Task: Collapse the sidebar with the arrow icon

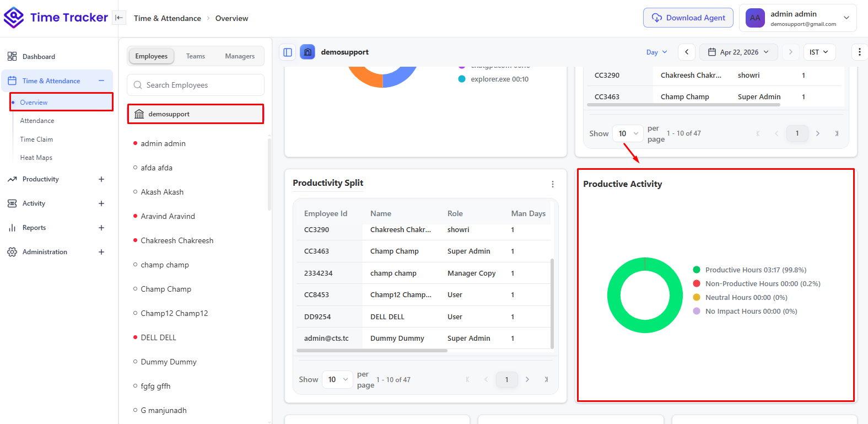Action: 118,18
